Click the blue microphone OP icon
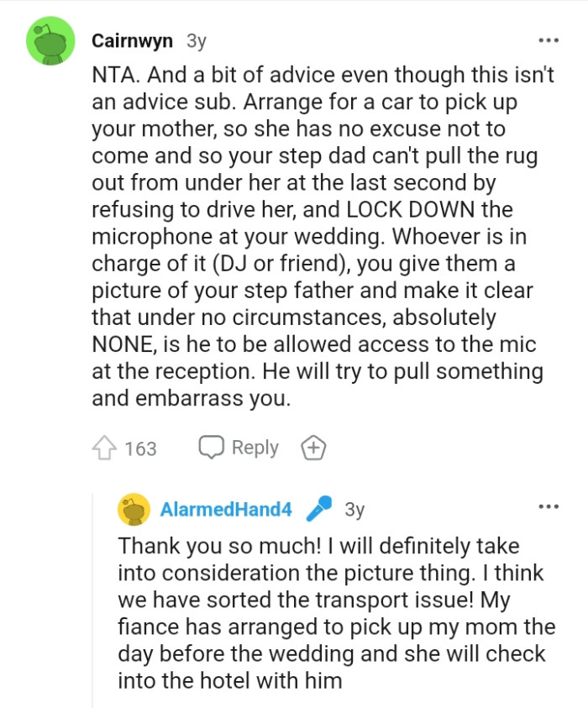 (318, 509)
